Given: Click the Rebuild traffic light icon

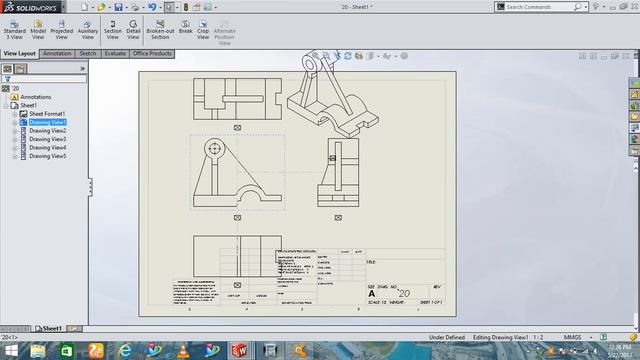Looking at the screenshot, I should 186,7.
